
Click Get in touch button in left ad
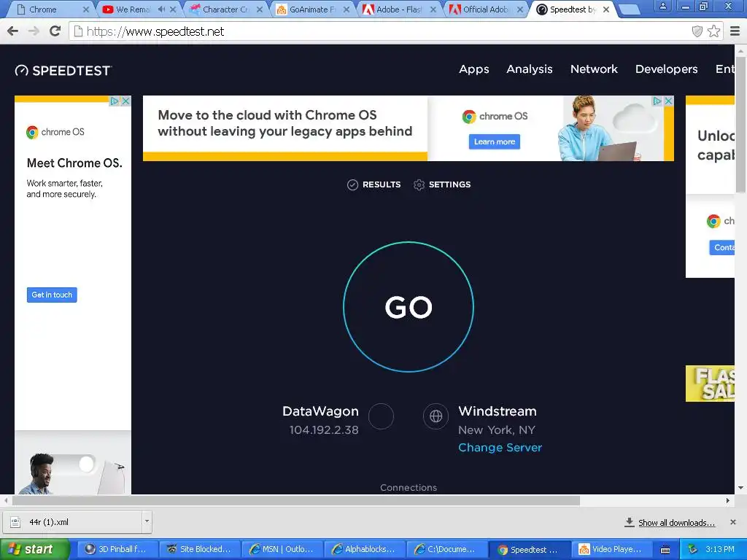click(x=52, y=295)
